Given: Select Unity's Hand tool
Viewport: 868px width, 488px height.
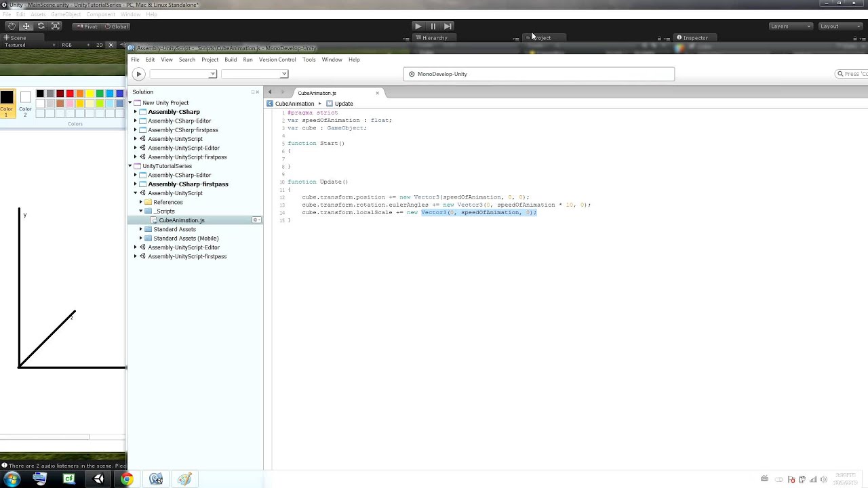Looking at the screenshot, I should pyautogui.click(x=12, y=26).
